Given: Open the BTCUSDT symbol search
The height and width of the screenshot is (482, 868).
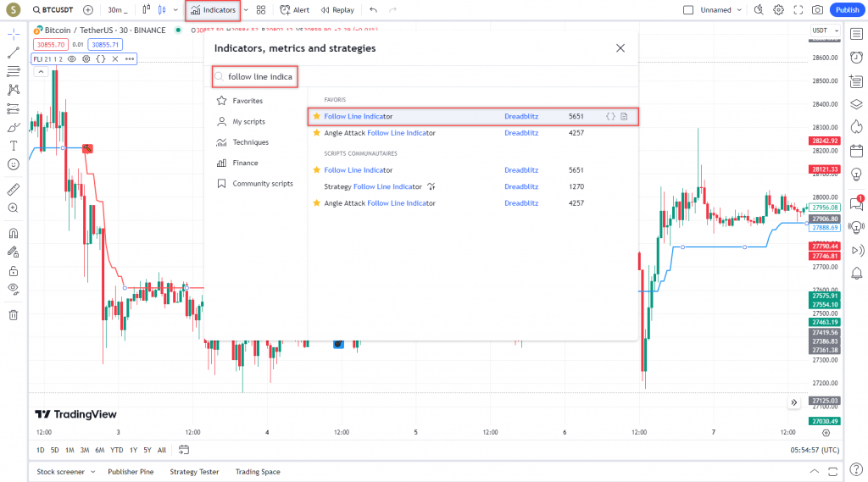Looking at the screenshot, I should (53, 10).
